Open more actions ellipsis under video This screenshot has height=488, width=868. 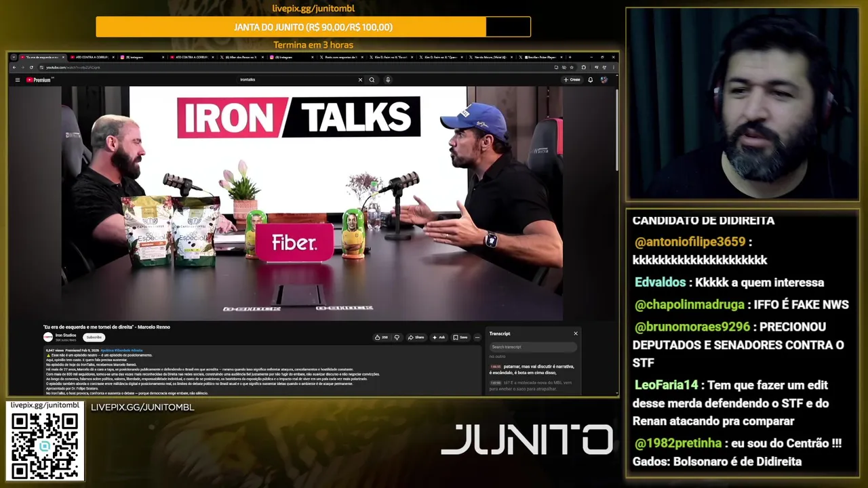tap(477, 337)
